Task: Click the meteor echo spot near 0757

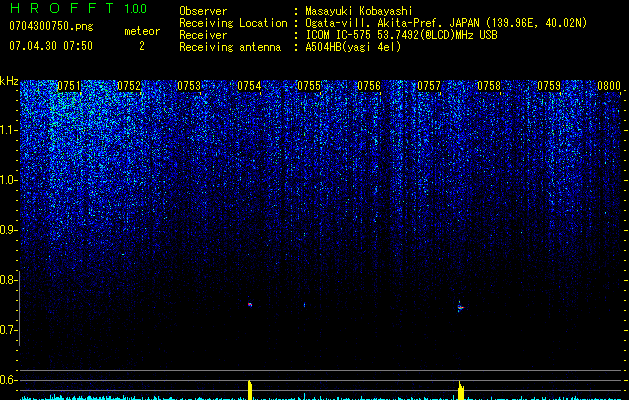Action: [460, 307]
